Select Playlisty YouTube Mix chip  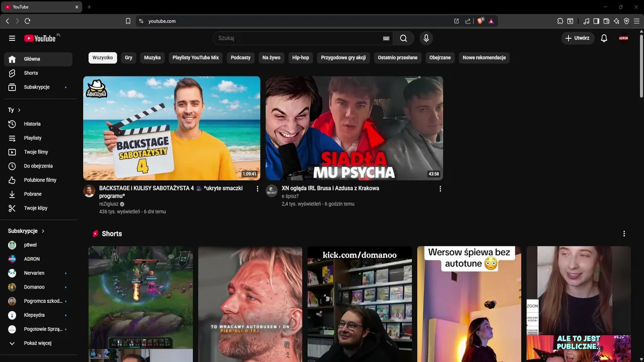(196, 58)
